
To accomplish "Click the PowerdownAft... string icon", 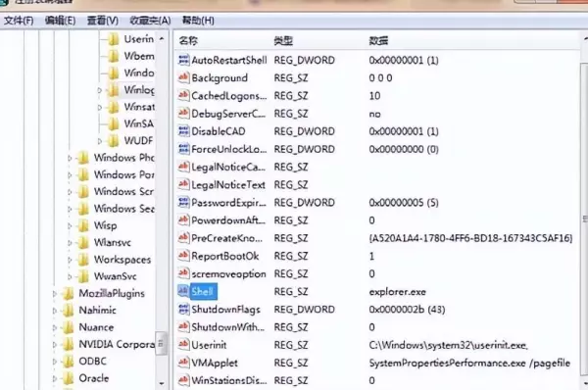I will 184,220.
